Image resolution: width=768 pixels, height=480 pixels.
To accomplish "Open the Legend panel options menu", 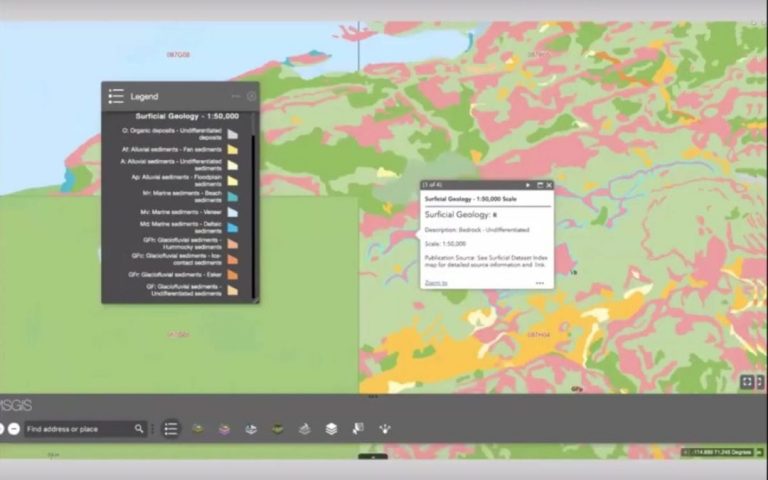I will [236, 97].
